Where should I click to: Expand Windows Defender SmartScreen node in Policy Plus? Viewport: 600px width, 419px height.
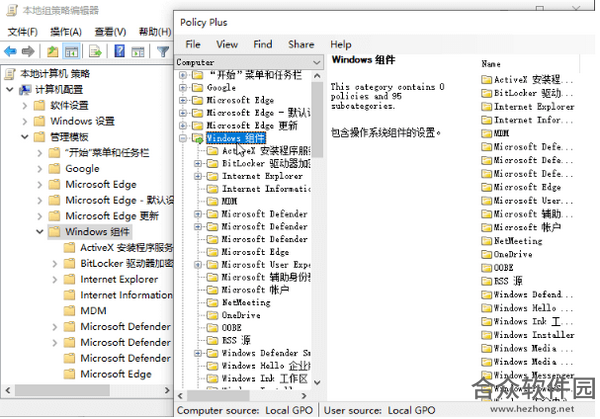(198, 353)
